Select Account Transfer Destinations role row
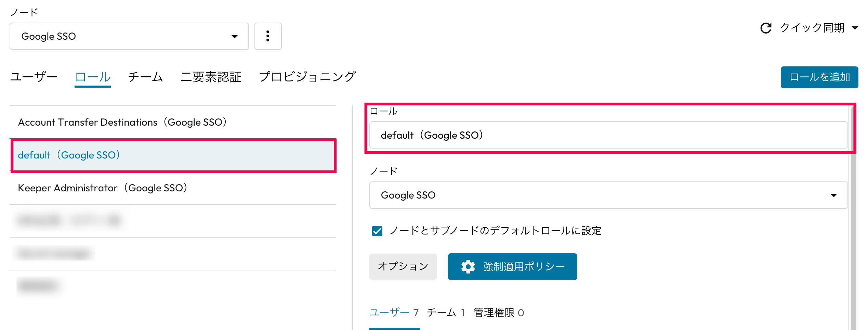 pos(173,122)
